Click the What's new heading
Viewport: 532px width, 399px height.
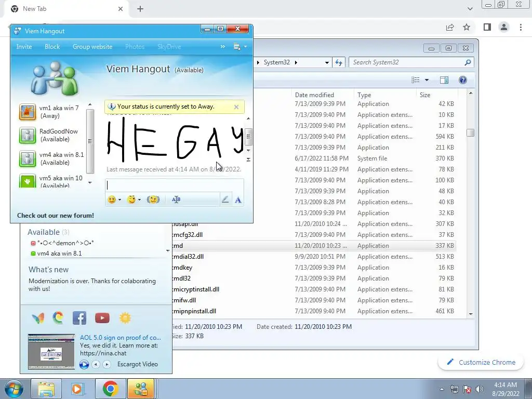click(48, 270)
